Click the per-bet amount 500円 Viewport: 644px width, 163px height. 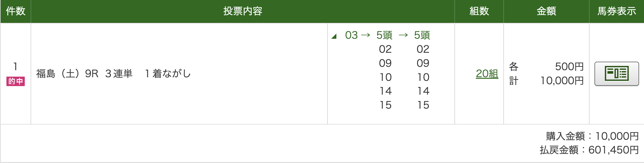coord(569,67)
